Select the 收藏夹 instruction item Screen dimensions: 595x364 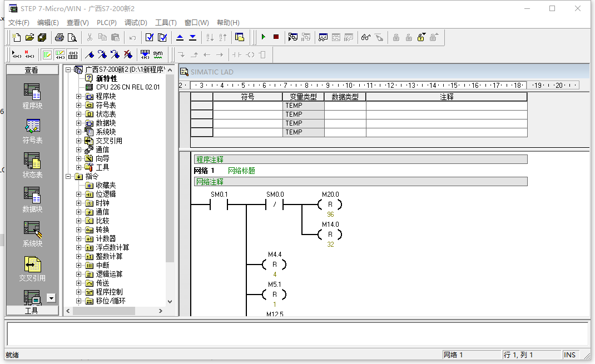point(106,185)
